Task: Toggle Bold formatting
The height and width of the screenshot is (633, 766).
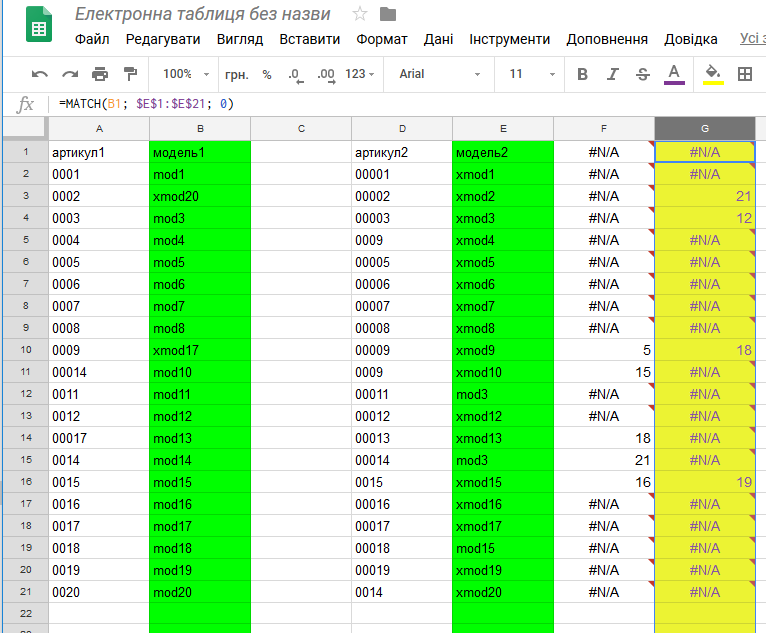Action: click(x=582, y=74)
